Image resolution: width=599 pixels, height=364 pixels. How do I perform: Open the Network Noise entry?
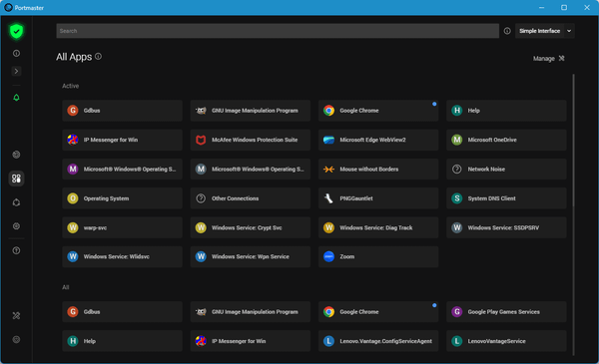pos(506,169)
